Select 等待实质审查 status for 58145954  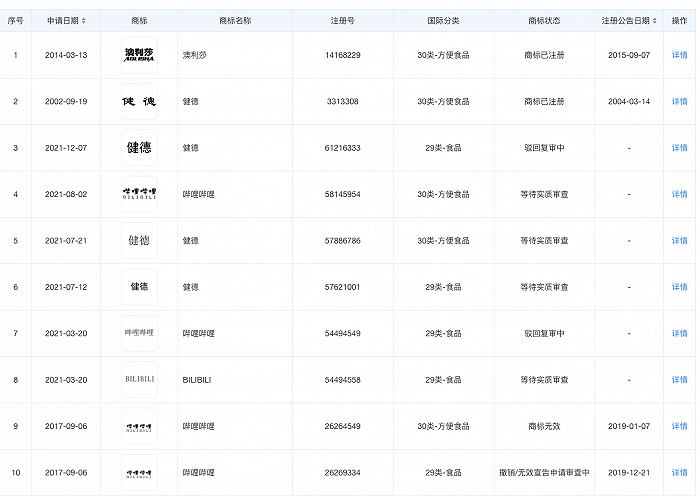tap(544, 194)
